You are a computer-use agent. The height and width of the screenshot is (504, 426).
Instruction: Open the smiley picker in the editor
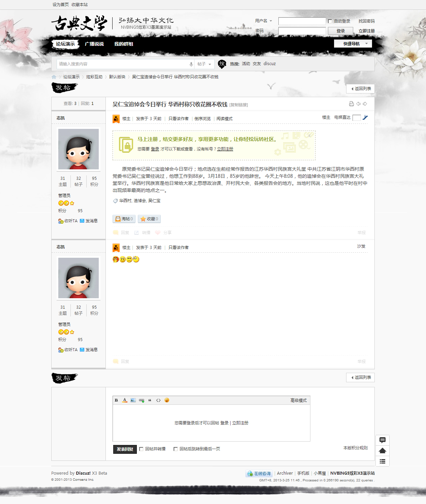pyautogui.click(x=167, y=400)
